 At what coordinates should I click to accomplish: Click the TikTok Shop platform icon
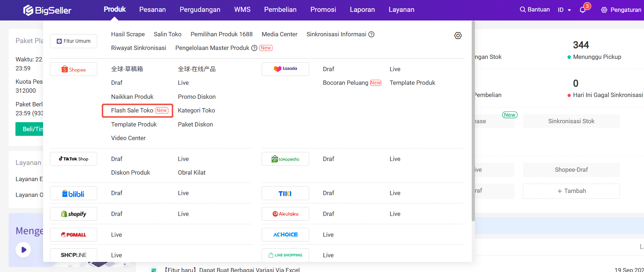tap(74, 159)
